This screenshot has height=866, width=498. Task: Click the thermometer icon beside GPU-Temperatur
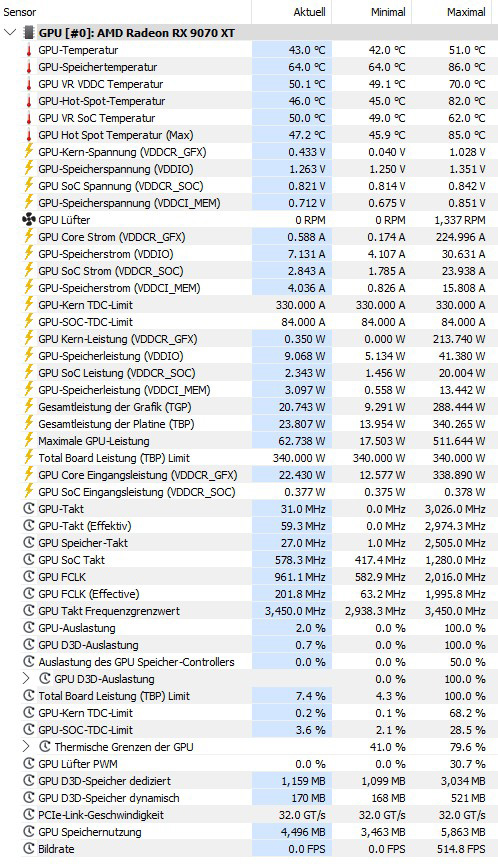28,50
